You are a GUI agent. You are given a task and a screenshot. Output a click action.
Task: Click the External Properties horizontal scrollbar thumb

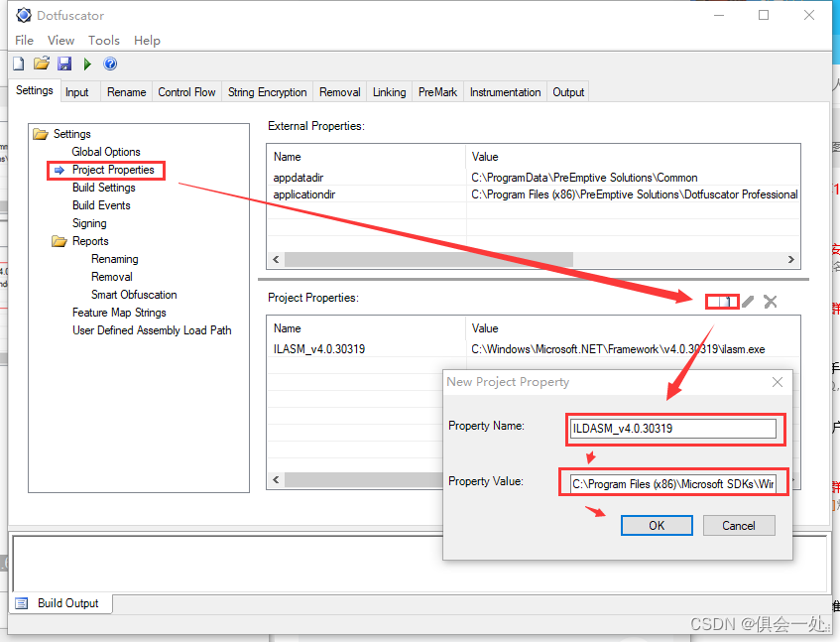coord(428,259)
